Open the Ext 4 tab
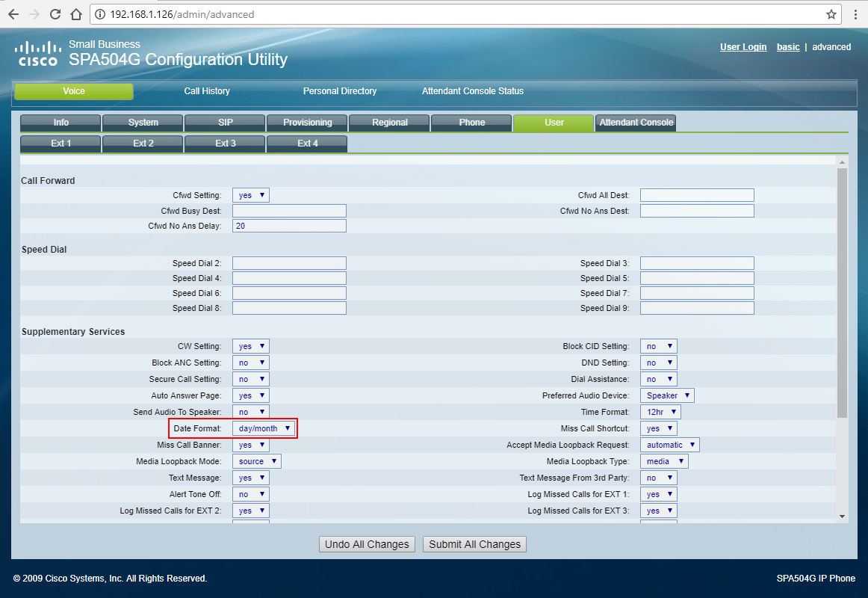Viewport: 868px width, 598px height. pyautogui.click(x=307, y=144)
